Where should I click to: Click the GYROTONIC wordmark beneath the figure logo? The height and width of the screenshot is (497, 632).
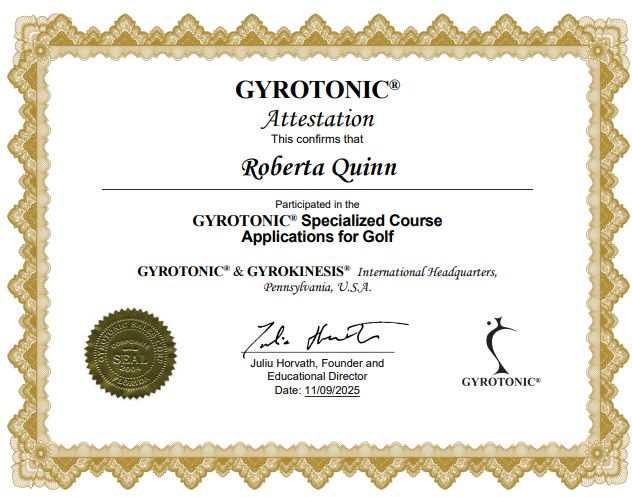500,381
